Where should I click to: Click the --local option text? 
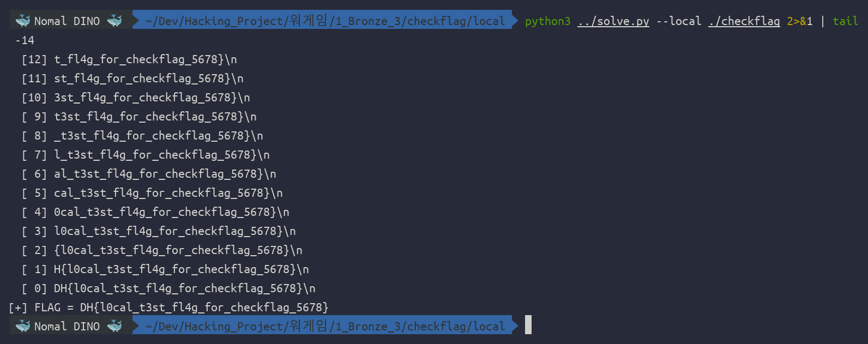[679, 21]
